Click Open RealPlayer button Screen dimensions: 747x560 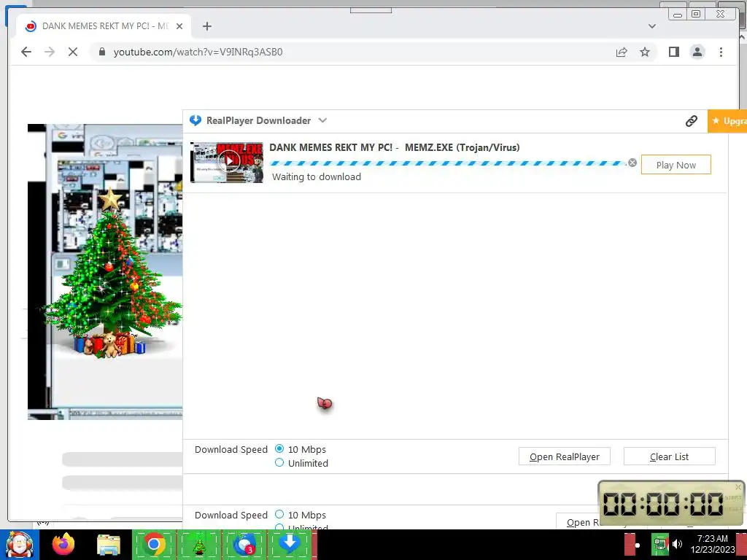(x=564, y=456)
